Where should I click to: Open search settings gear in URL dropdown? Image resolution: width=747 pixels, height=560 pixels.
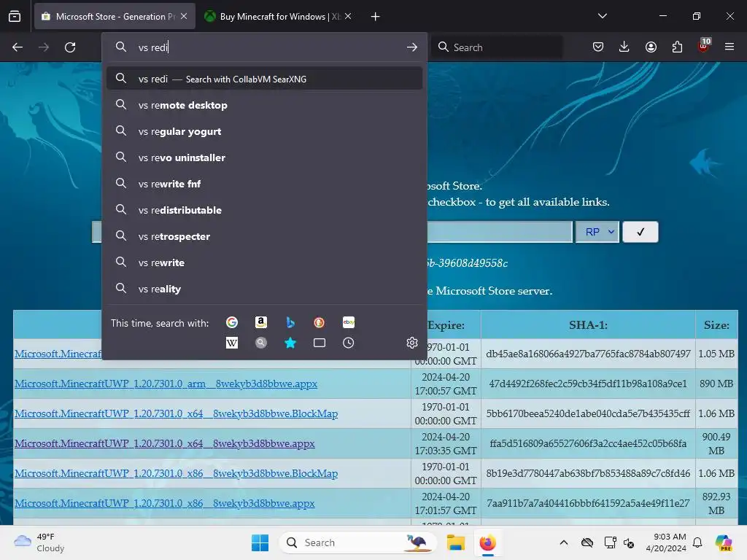pyautogui.click(x=412, y=343)
